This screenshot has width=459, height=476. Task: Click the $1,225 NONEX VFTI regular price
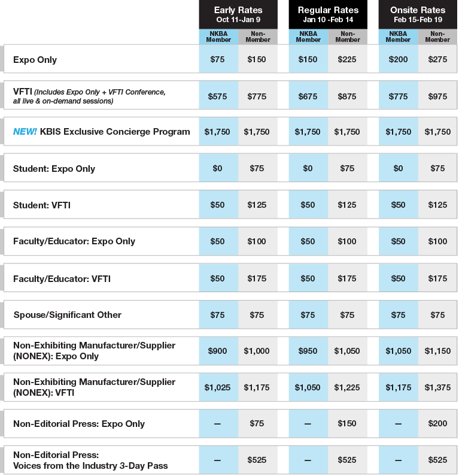(347, 388)
